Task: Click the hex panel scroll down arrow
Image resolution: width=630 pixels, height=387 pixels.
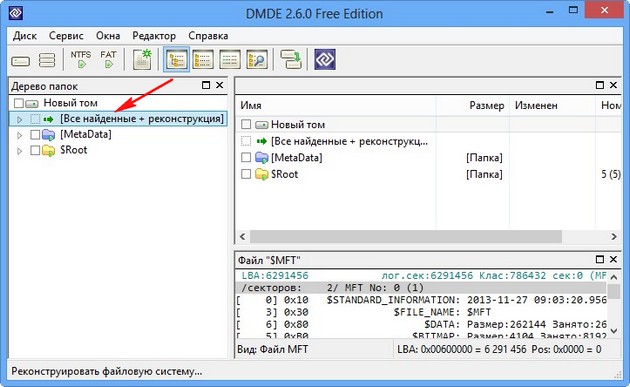Action: [614, 331]
